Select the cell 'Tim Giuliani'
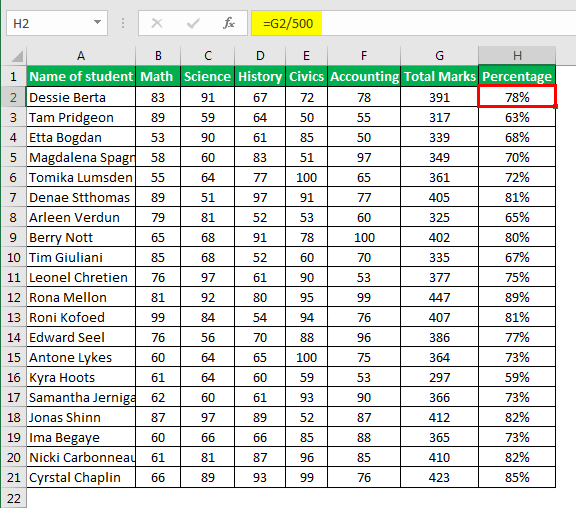576x508 pixels. (81, 257)
